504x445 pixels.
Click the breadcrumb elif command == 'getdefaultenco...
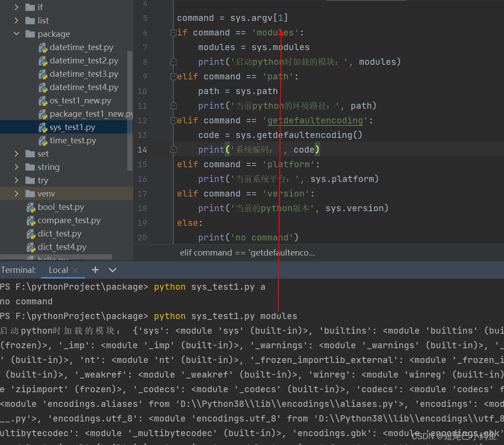coord(247,253)
